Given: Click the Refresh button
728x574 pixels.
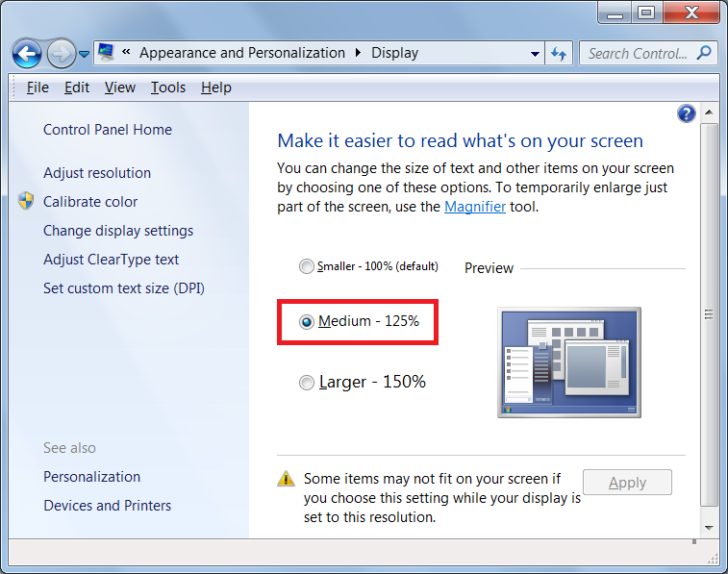Looking at the screenshot, I should click(559, 54).
